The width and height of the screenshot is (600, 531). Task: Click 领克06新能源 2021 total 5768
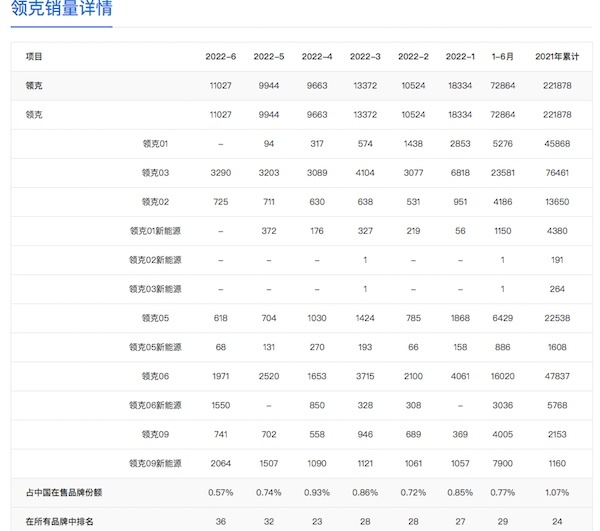click(557, 406)
